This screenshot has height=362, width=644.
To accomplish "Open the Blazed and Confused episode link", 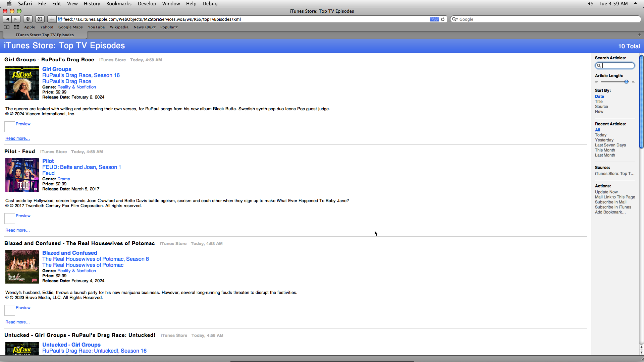I will point(70,253).
